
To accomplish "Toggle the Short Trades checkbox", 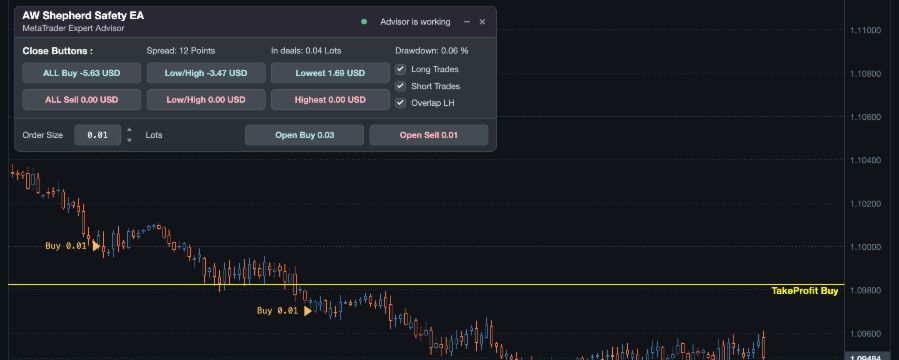I will (x=401, y=86).
